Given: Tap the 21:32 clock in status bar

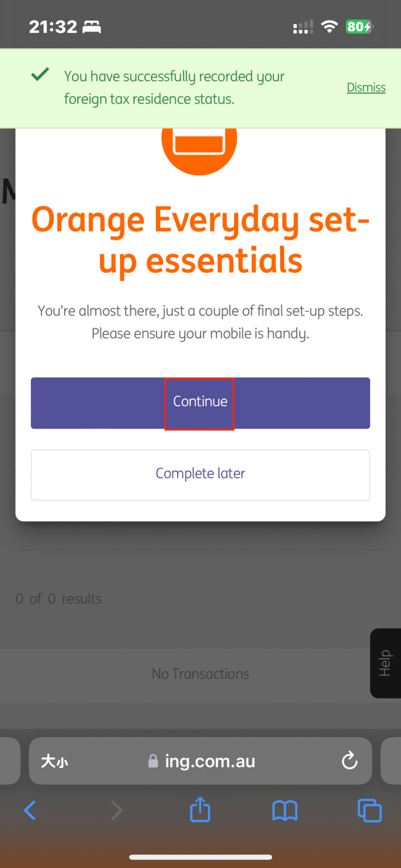Looking at the screenshot, I should point(53,27).
